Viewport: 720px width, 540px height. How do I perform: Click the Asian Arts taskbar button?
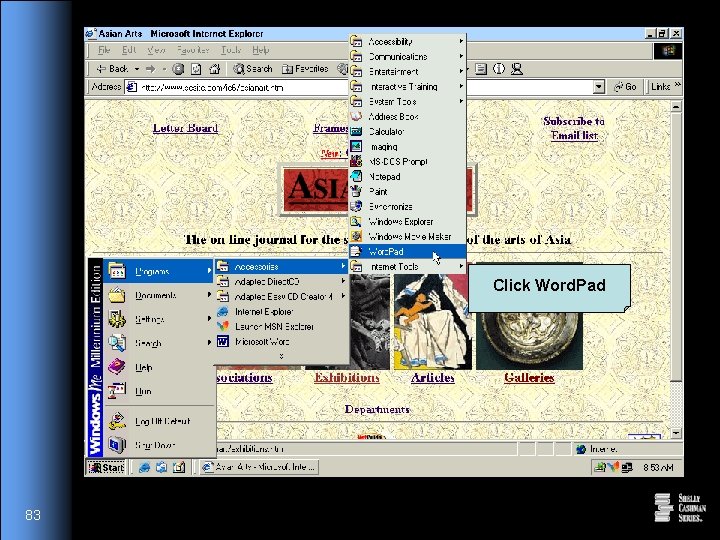pos(259,467)
